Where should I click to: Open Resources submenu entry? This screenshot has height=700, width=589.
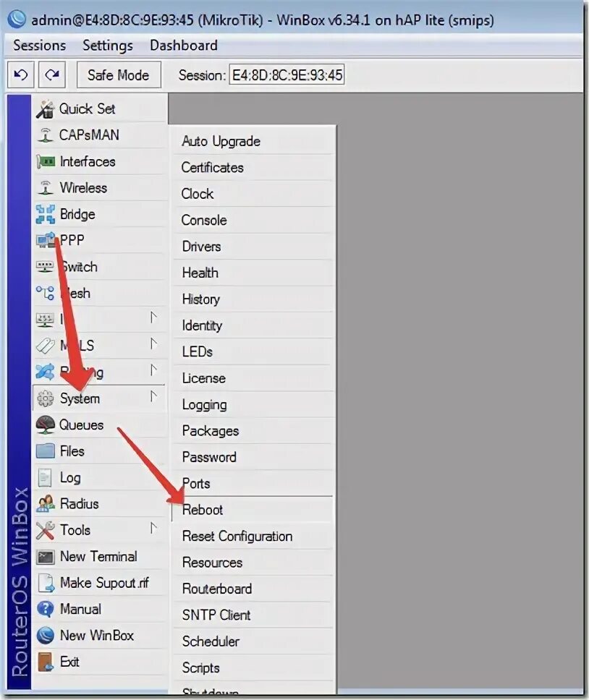(253, 563)
